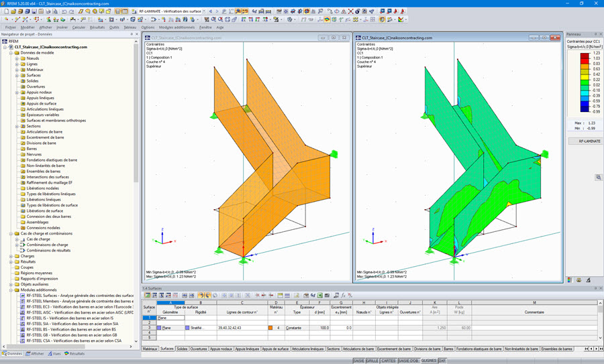Open the Vues navigator tab

54,353
